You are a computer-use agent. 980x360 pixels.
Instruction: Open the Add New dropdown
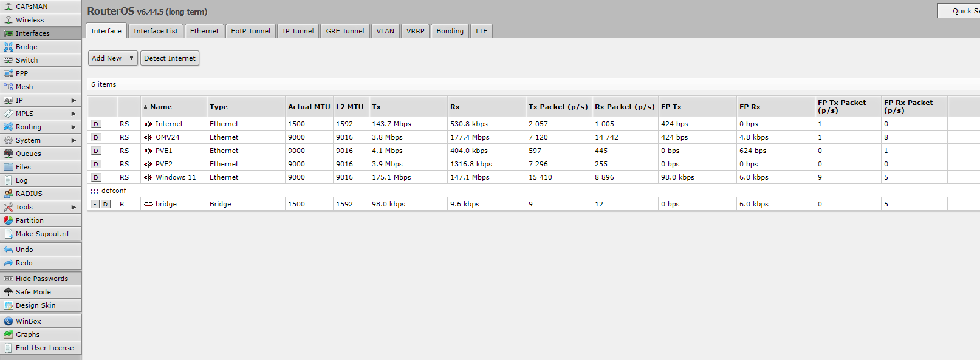pos(113,58)
